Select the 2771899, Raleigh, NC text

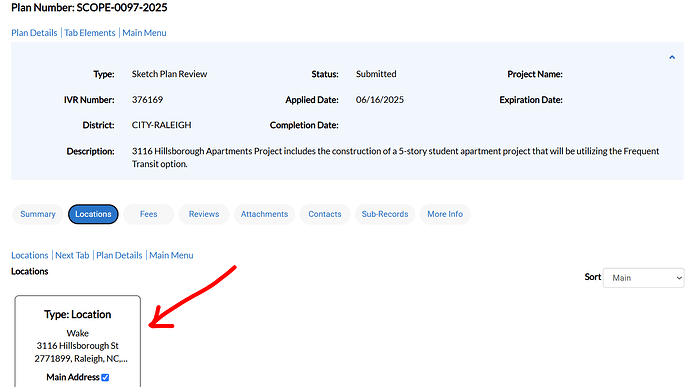[81, 358]
